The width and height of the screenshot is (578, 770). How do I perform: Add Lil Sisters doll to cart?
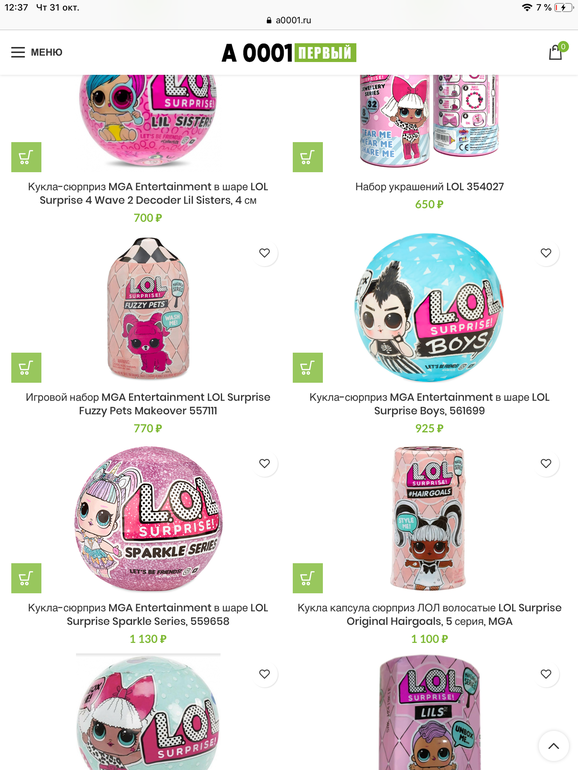click(26, 157)
